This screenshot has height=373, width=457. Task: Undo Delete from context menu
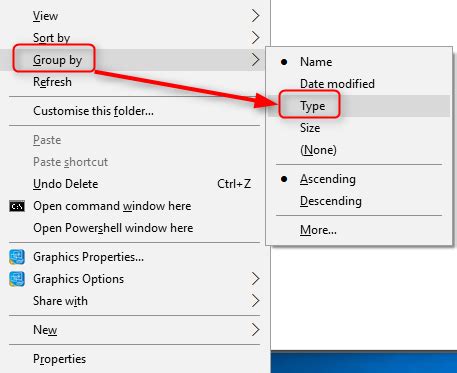coord(134,184)
